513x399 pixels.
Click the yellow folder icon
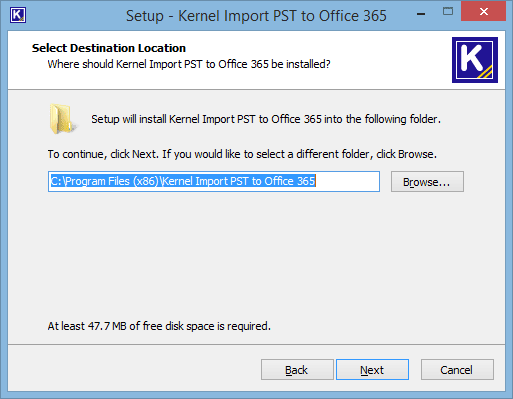63,119
